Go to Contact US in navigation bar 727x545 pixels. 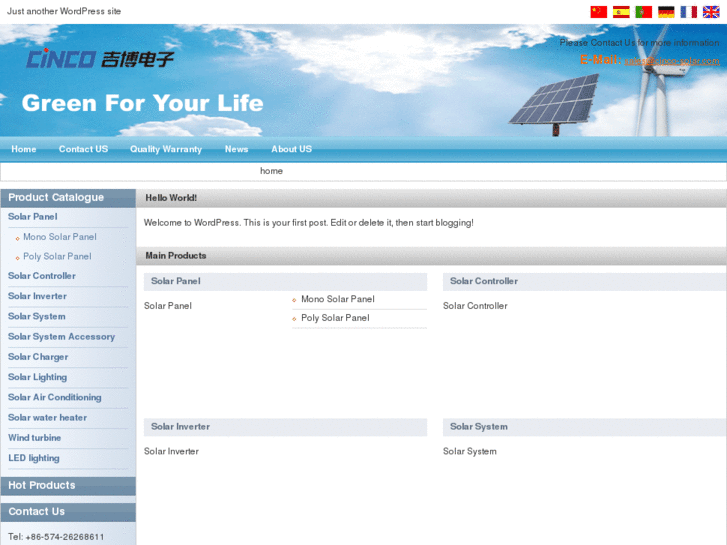point(83,149)
